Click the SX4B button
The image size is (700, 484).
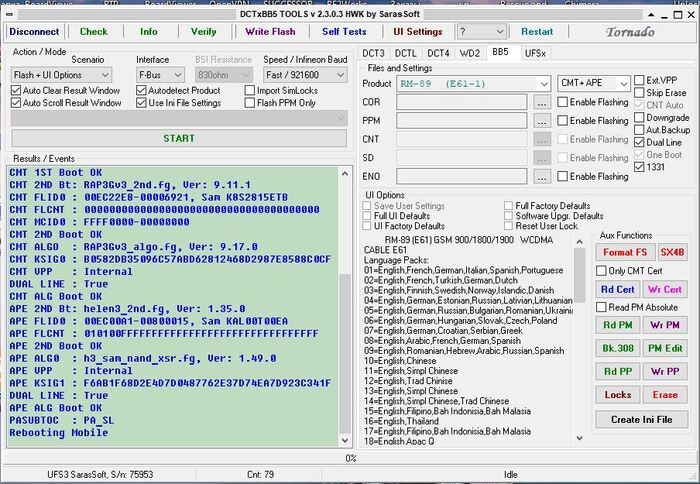(x=672, y=252)
